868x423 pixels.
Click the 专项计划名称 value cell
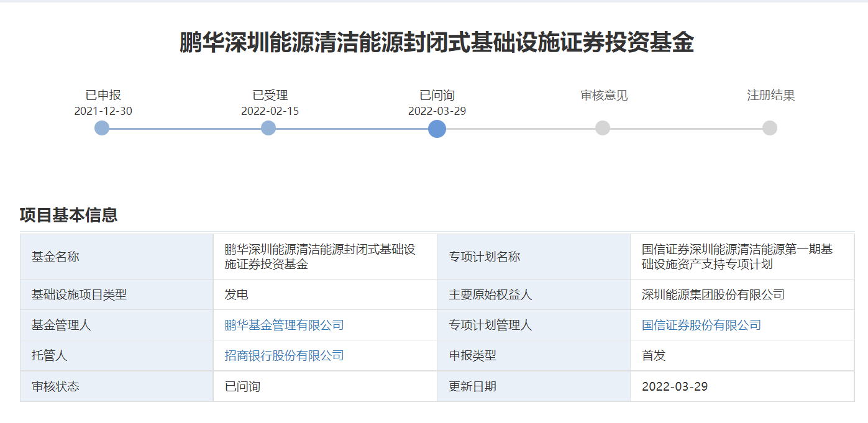click(x=737, y=257)
